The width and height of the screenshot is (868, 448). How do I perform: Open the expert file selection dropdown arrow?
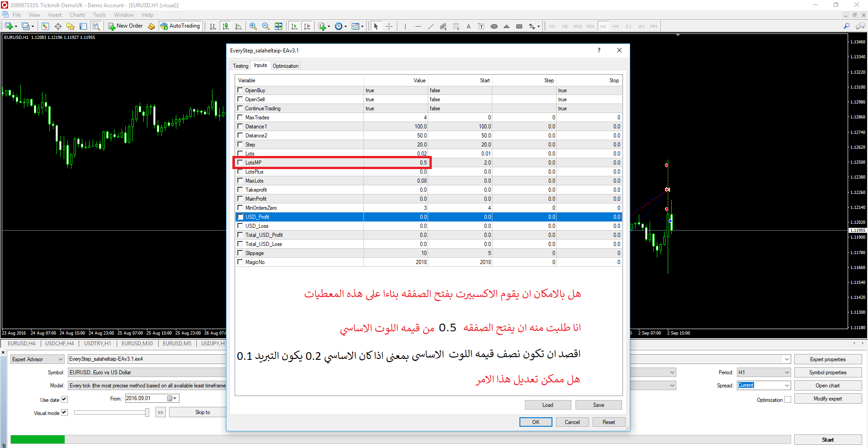tap(787, 359)
